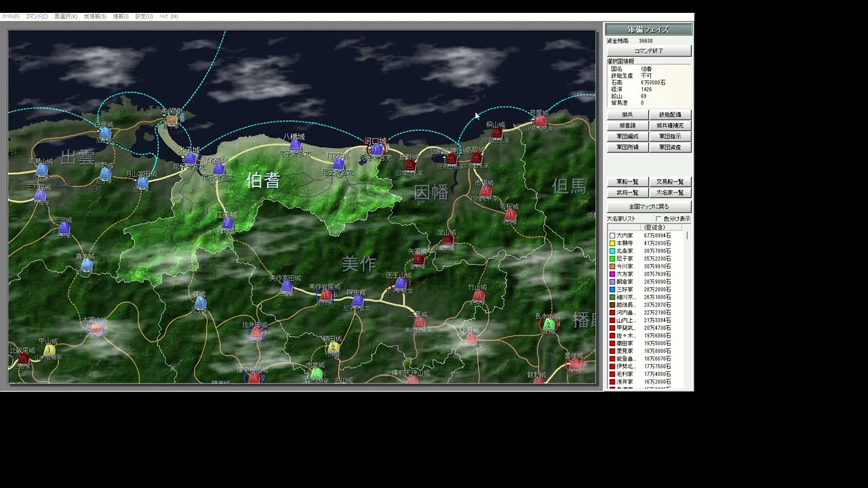Image resolution: width=868 pixels, height=488 pixels.
Task: Select the 河口城 castle icon
Action: point(376,149)
